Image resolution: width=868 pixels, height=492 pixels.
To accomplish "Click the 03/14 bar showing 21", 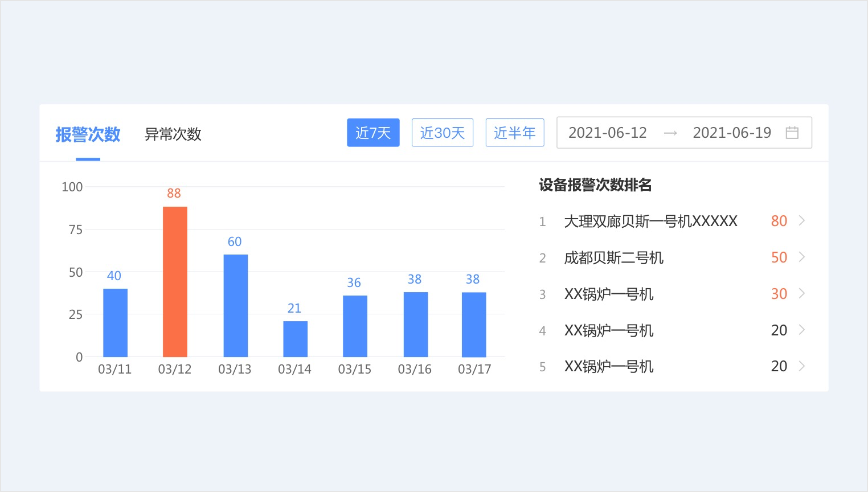I will (x=295, y=339).
